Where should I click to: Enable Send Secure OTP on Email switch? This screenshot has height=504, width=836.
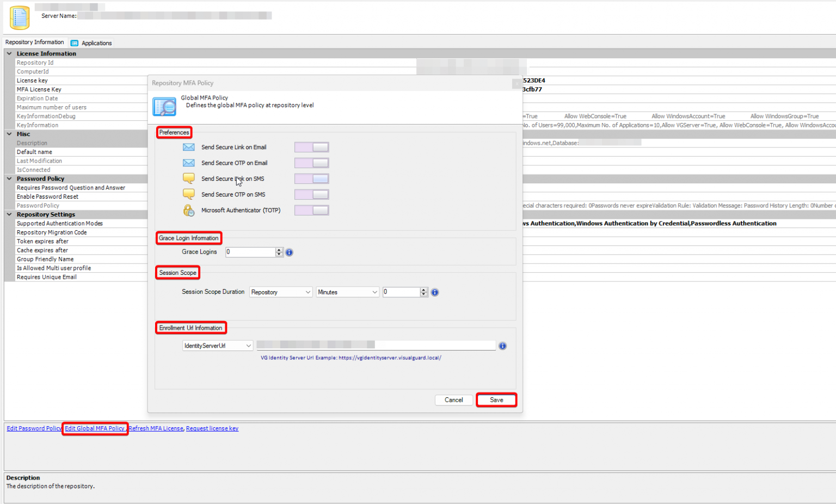tap(311, 163)
